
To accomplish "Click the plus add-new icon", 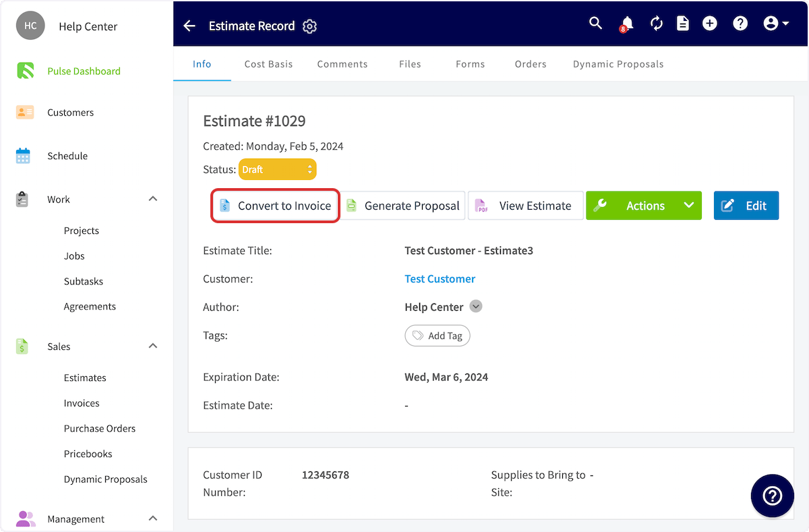I will click(x=709, y=24).
